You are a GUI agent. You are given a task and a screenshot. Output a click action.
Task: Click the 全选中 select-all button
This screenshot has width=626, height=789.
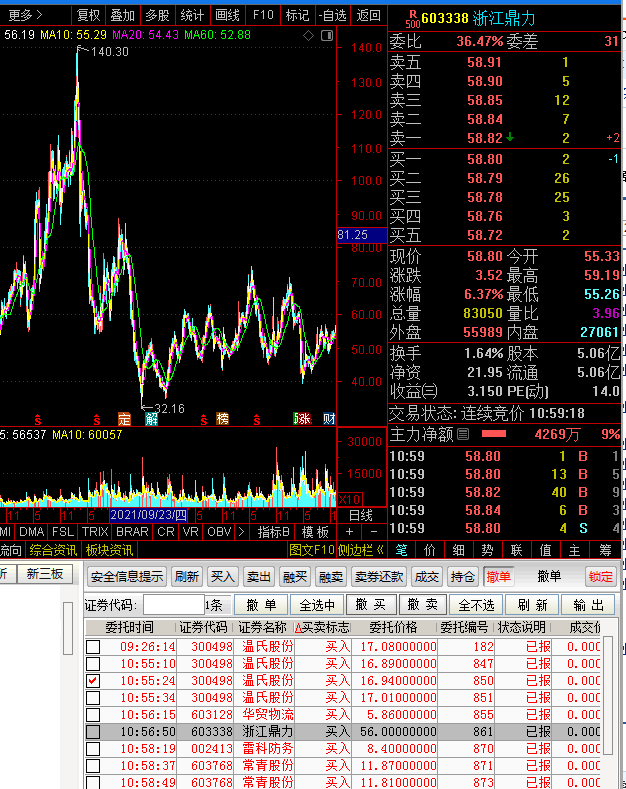pos(317,605)
